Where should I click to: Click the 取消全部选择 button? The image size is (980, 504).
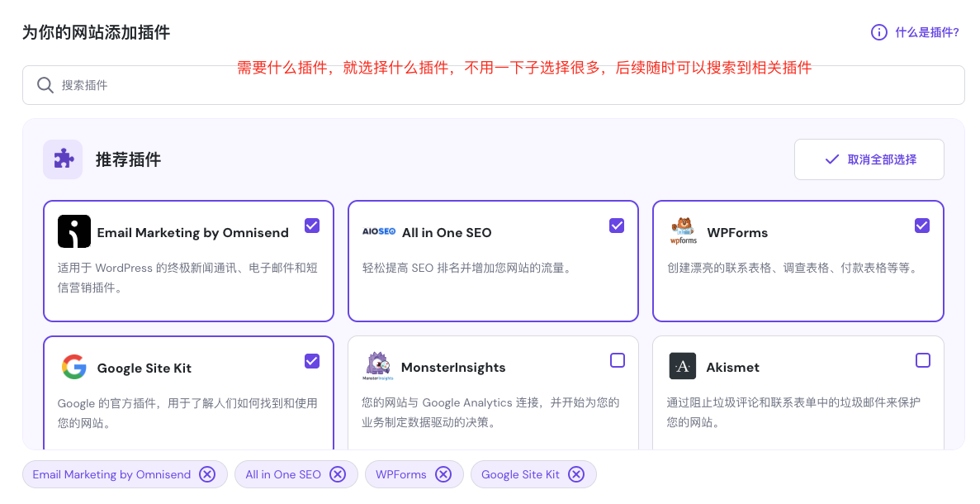(869, 159)
